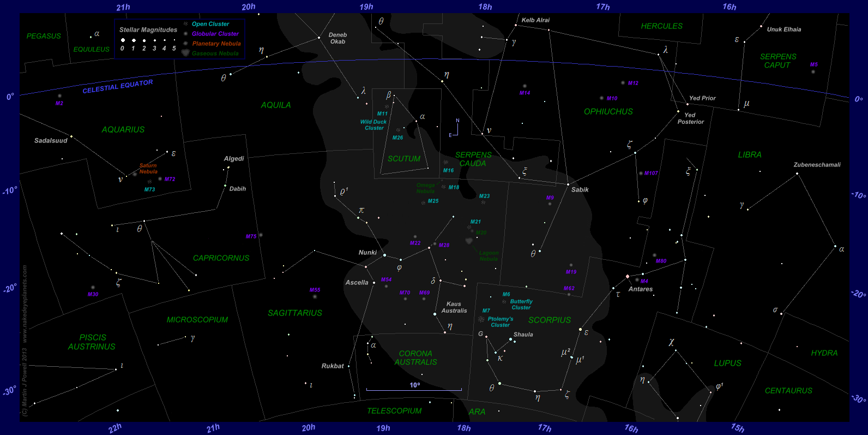Viewport: 868px width, 435px height.
Task: Select the M22 globular cluster label
Action: 415,243
